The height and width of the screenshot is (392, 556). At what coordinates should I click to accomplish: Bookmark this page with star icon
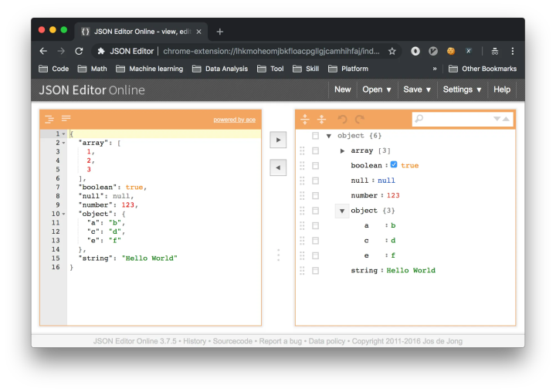[x=392, y=51]
